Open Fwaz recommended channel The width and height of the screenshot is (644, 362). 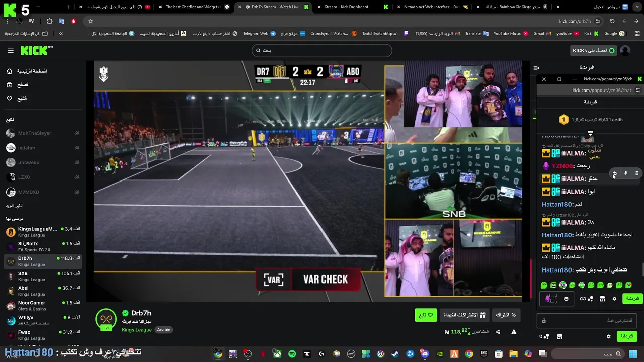(x=43, y=335)
